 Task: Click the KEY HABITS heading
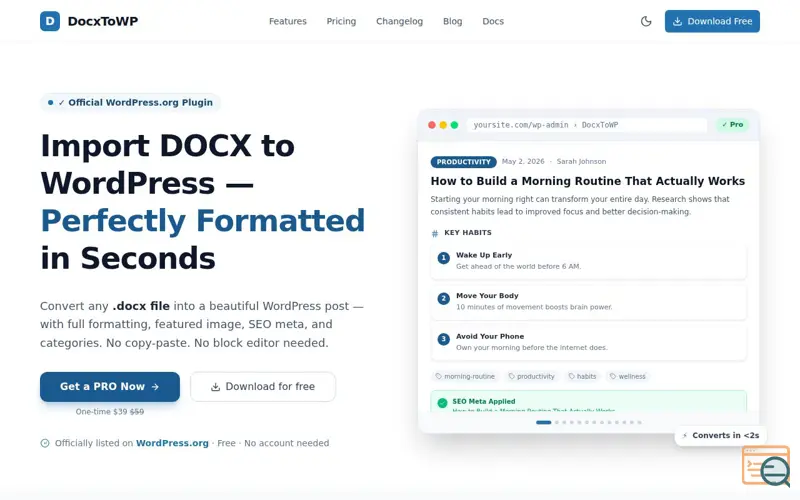click(468, 233)
